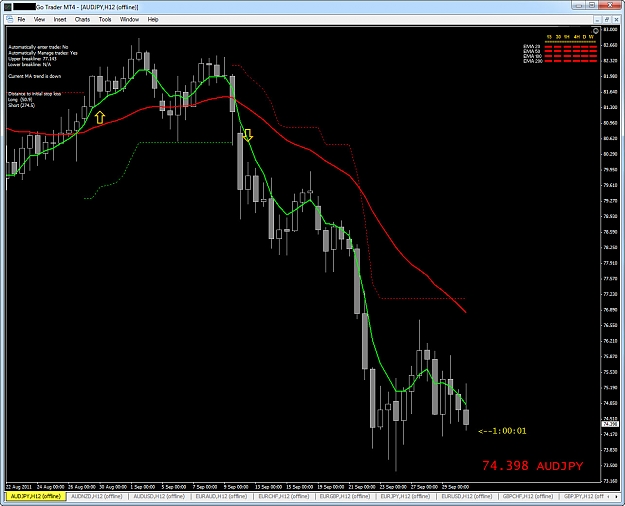Click the yellow candle timer '<--1:00:01'
Image resolution: width=625 pixels, height=506 pixels.
pos(502,431)
